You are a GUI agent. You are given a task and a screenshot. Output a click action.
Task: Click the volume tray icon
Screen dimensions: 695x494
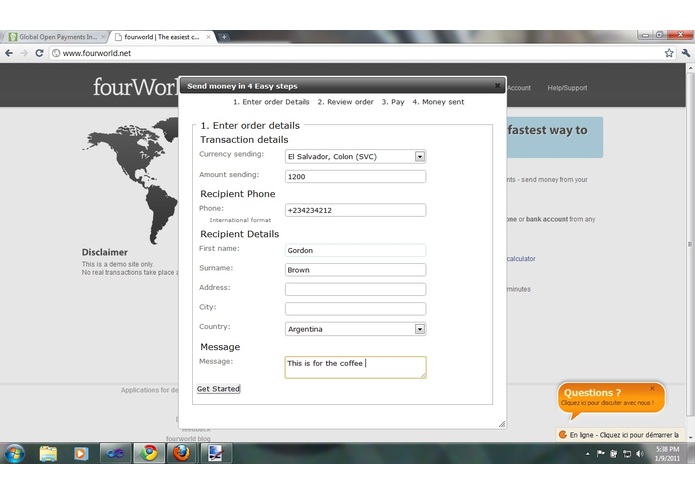point(640,454)
